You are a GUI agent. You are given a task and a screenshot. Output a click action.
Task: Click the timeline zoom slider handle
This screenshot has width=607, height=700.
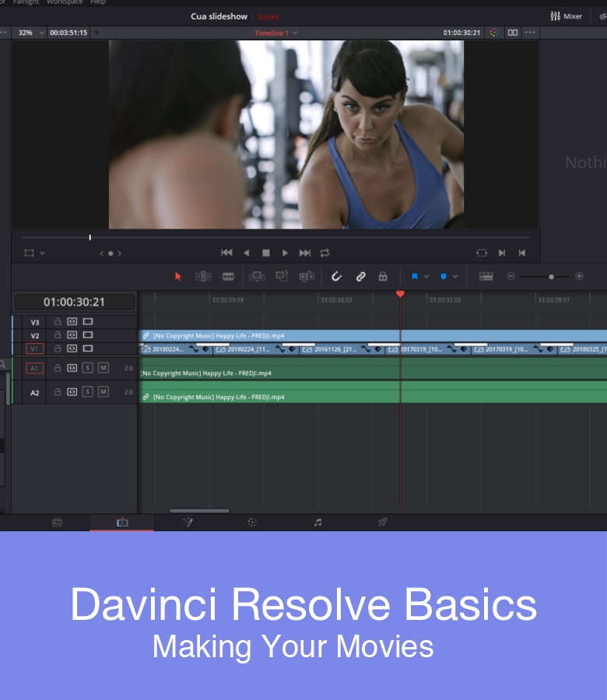tap(551, 277)
